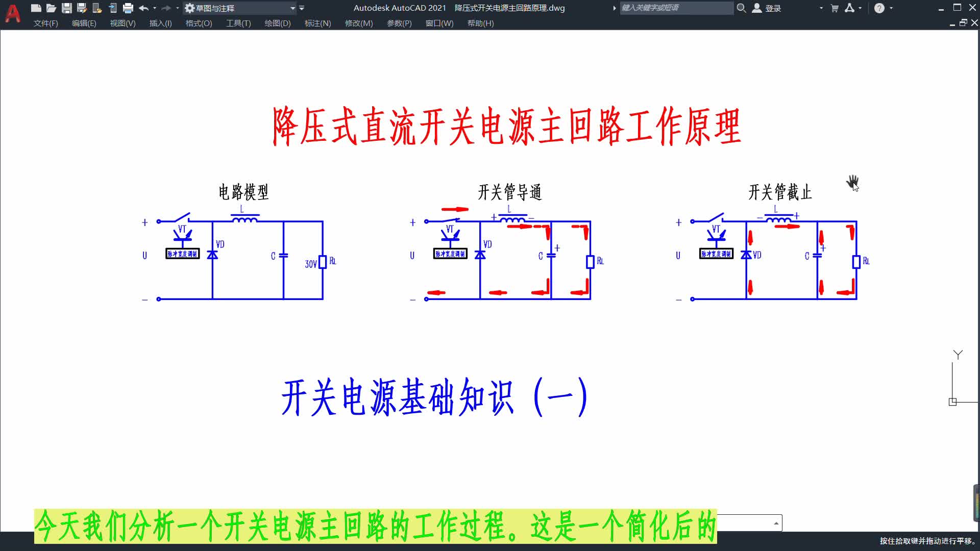The width and height of the screenshot is (980, 551).
Task: Click the 电路模型 label
Action: click(243, 192)
